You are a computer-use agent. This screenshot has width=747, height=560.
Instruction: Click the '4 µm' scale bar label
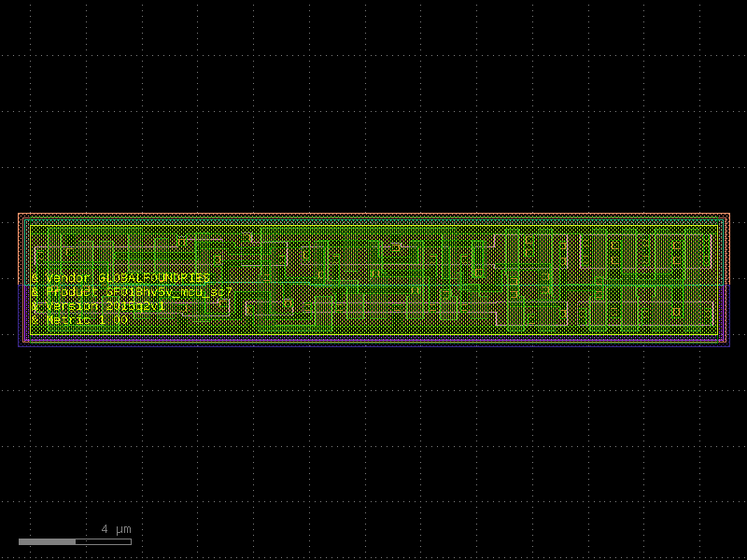click(x=116, y=529)
